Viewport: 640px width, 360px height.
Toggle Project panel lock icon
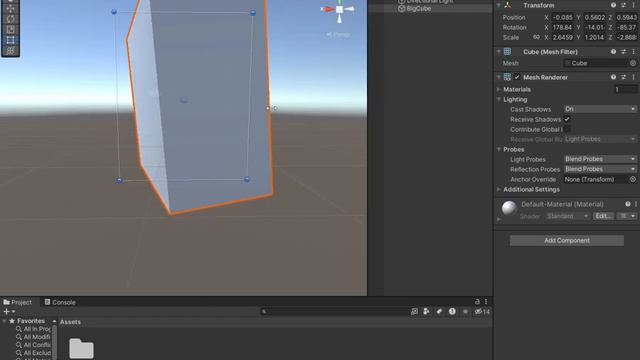[477, 302]
